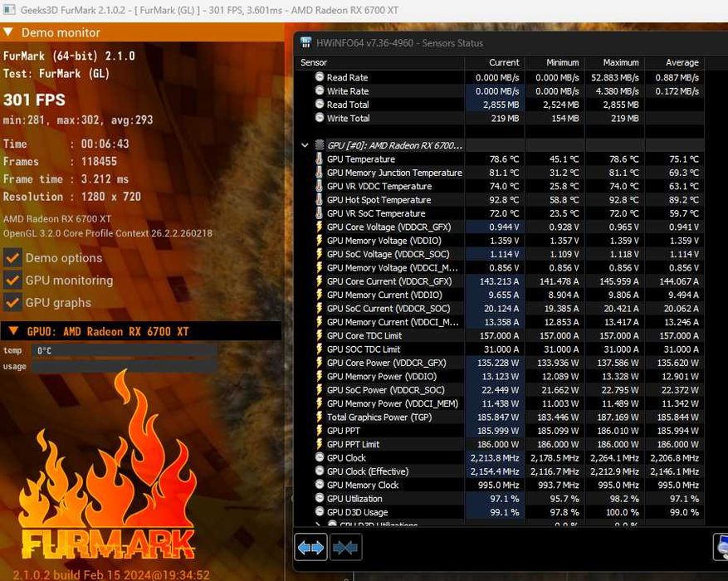Click the 185.847 W current TGP value
Viewport: 728px width, 581px height.
pos(498,417)
